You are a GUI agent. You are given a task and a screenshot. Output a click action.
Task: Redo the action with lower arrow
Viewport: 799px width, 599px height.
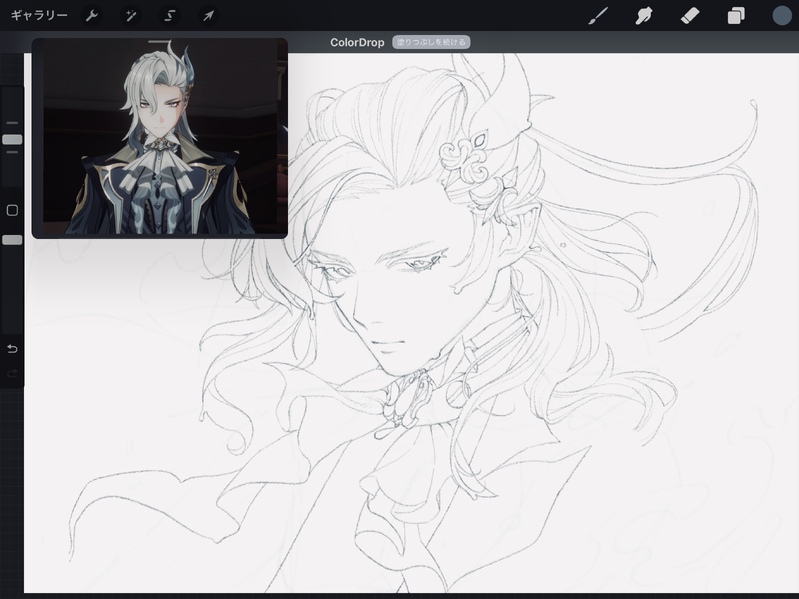[12, 374]
